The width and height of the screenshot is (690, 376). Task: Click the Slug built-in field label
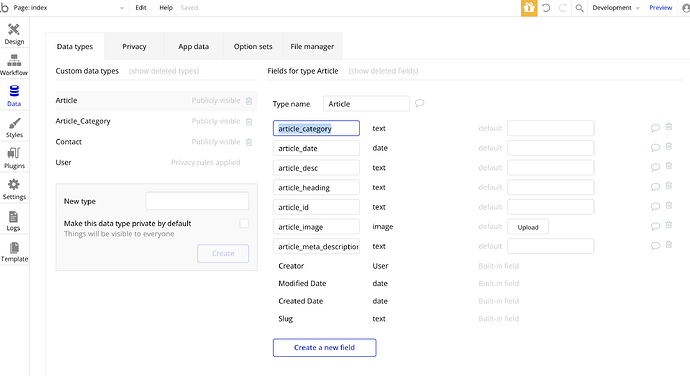[x=285, y=319]
